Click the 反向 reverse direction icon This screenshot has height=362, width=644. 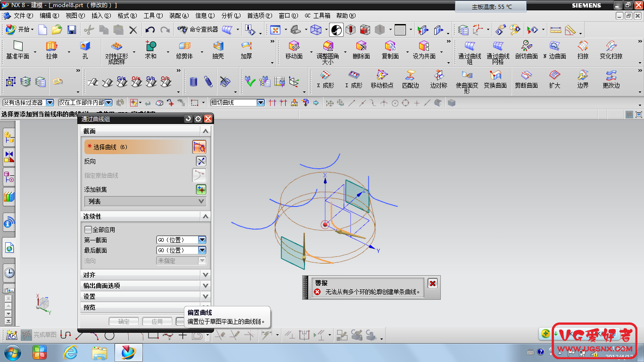201,161
